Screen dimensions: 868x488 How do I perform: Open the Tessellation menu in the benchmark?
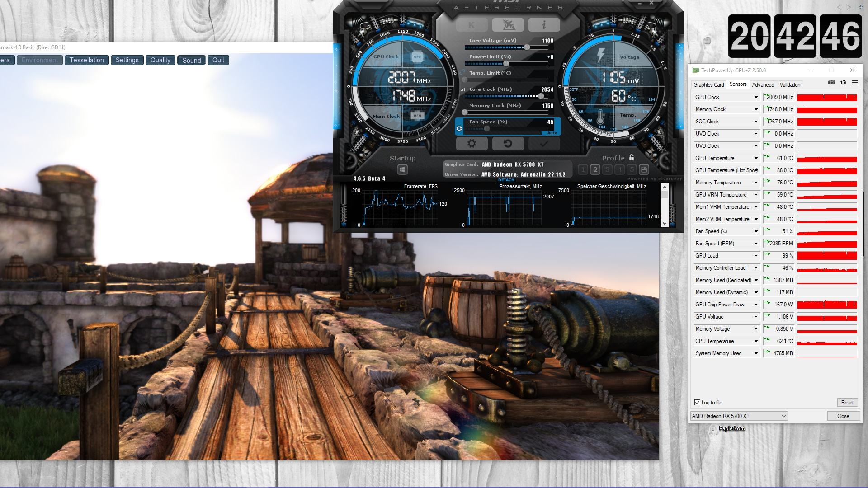tap(87, 60)
